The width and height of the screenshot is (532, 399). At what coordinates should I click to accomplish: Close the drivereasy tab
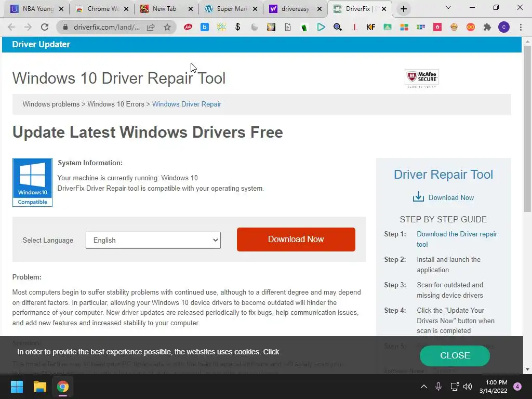coord(320,9)
